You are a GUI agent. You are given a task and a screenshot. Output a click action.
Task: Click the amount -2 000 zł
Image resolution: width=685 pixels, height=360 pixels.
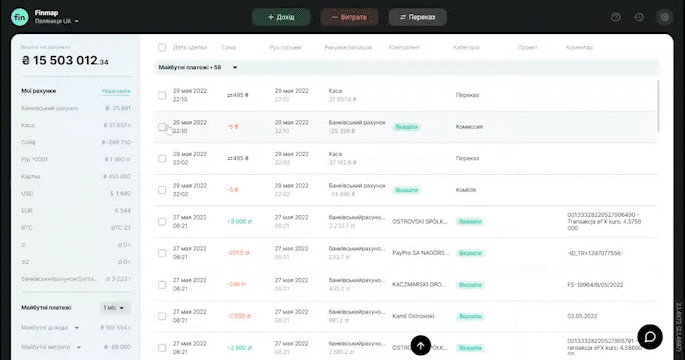[239, 316]
